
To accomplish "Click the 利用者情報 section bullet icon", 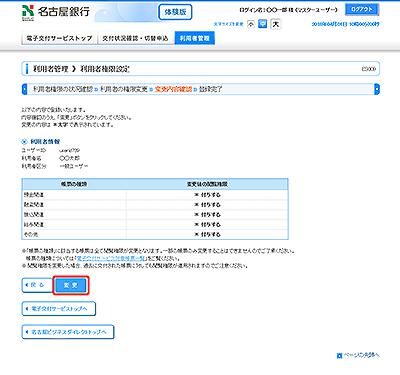I will tap(24, 141).
